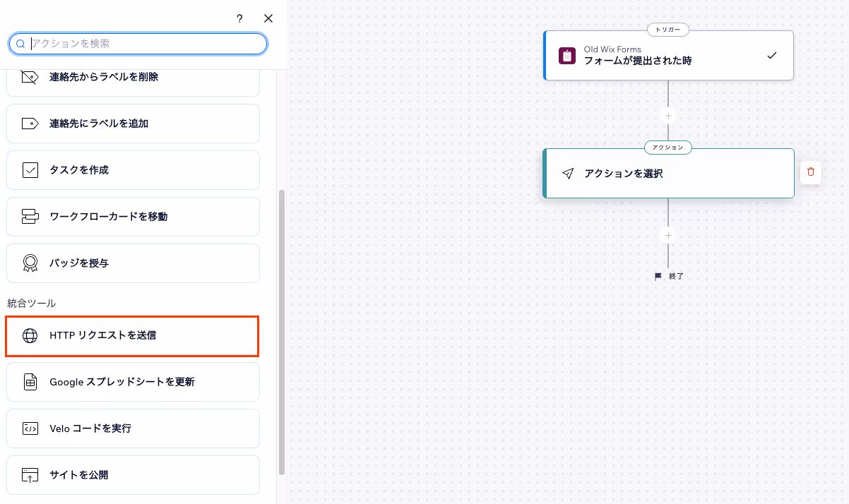Click the remove-label tag icon
The image size is (849, 504).
pos(30,77)
